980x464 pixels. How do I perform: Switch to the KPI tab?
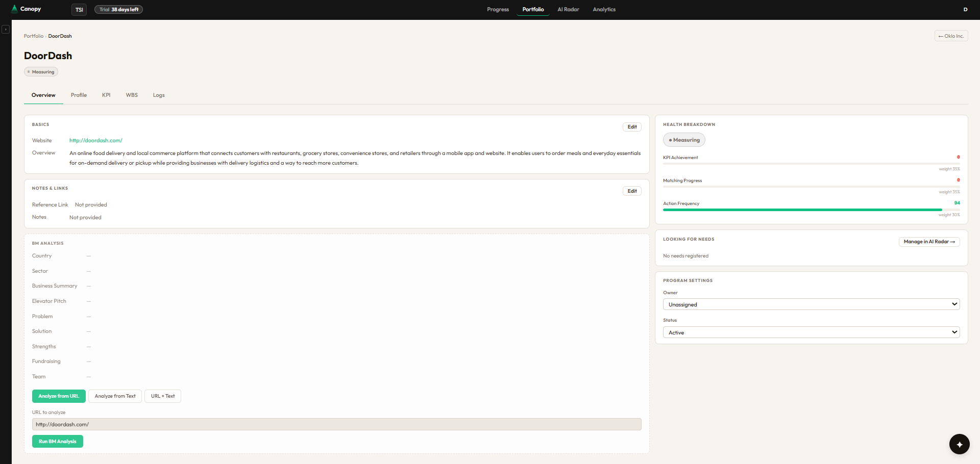click(106, 95)
